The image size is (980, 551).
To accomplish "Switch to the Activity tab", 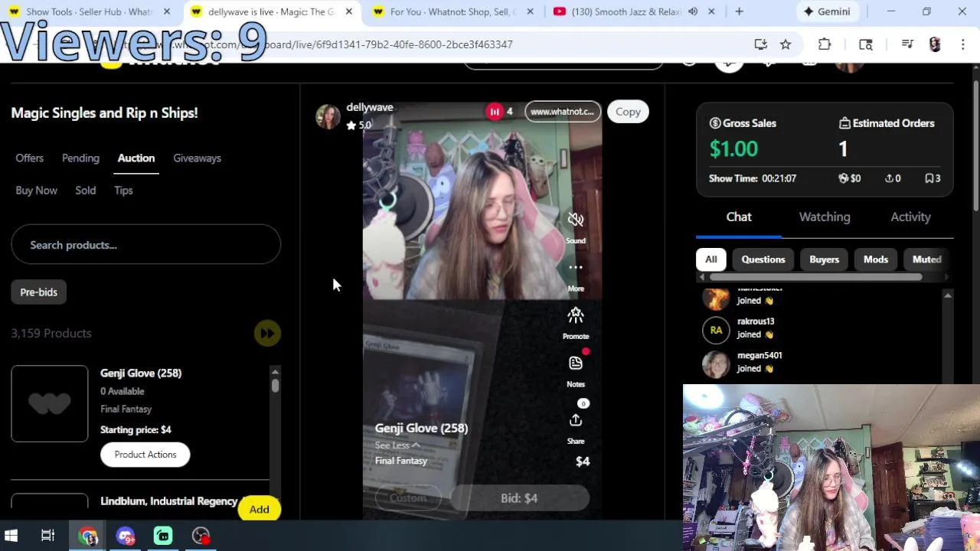I will click(x=910, y=217).
